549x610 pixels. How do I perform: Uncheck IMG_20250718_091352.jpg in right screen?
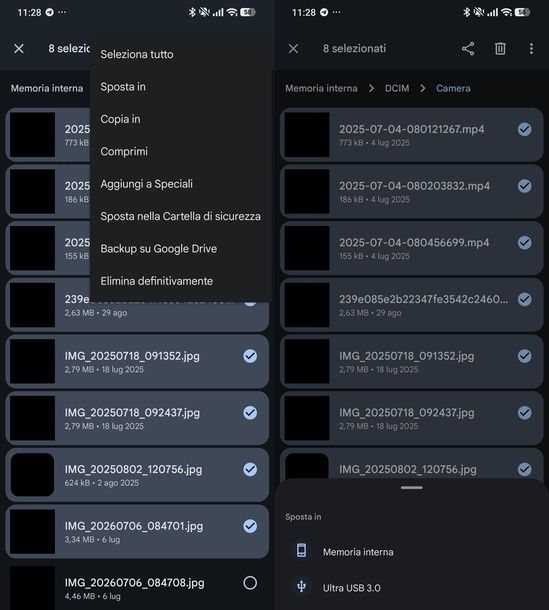pyautogui.click(x=524, y=356)
